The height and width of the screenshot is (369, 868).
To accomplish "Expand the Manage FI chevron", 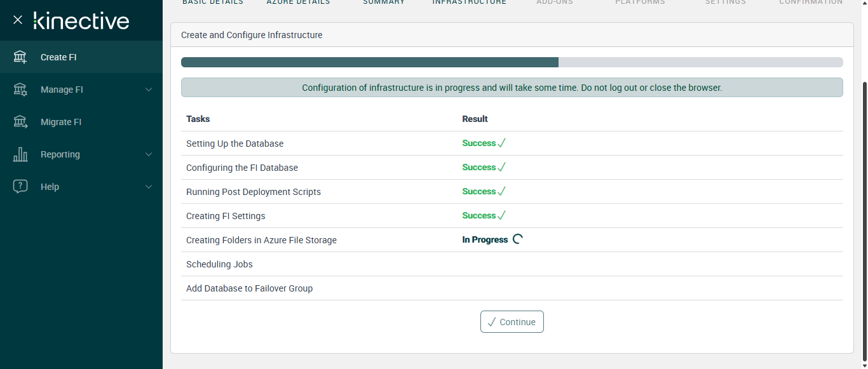I will coord(149,90).
